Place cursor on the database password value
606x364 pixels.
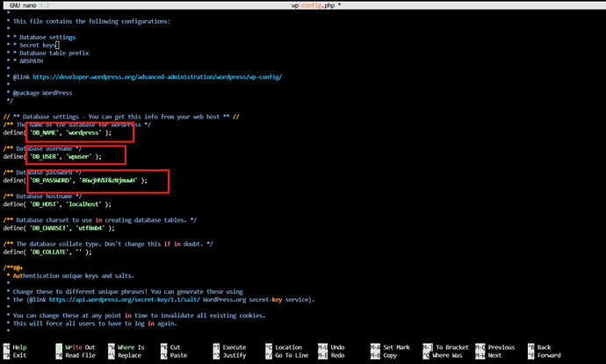pyautogui.click(x=109, y=181)
